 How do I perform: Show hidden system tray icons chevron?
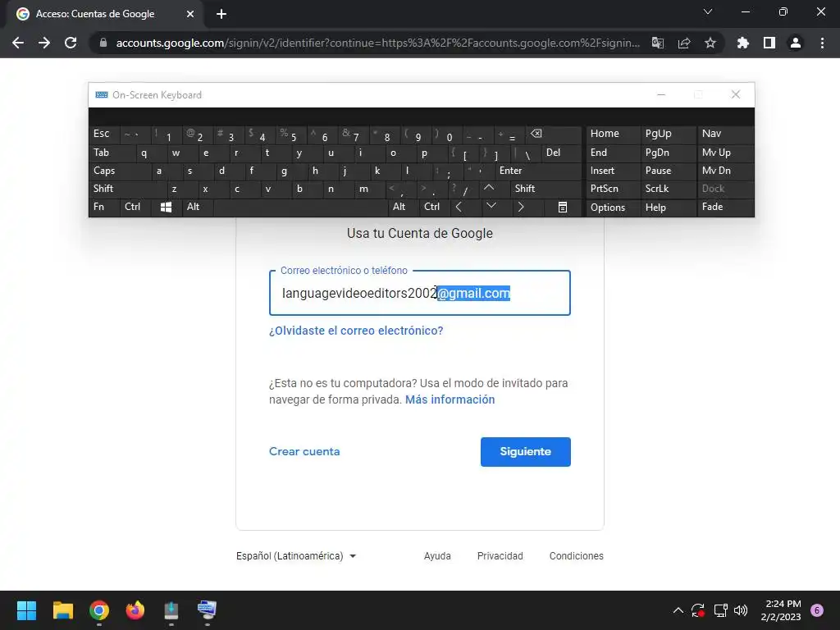coord(678,610)
